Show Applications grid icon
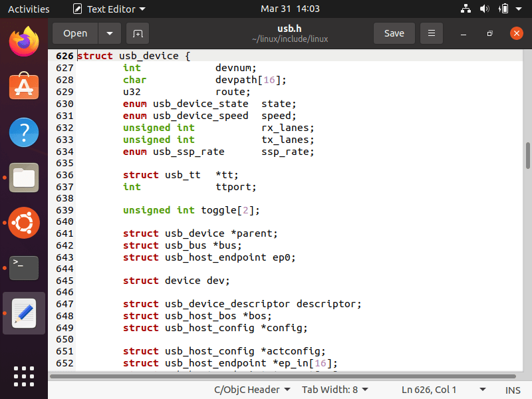This screenshot has height=399, width=532. 24,376
